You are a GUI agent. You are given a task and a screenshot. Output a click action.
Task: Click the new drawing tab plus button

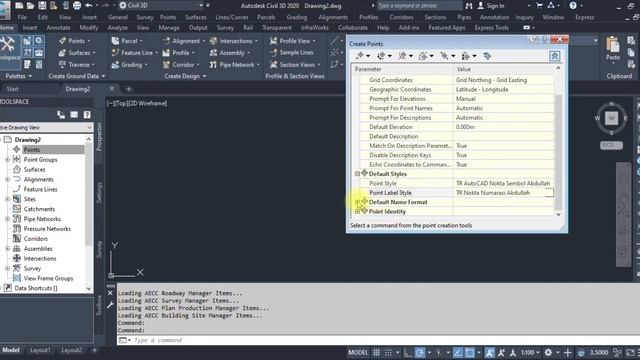[x=129, y=89]
